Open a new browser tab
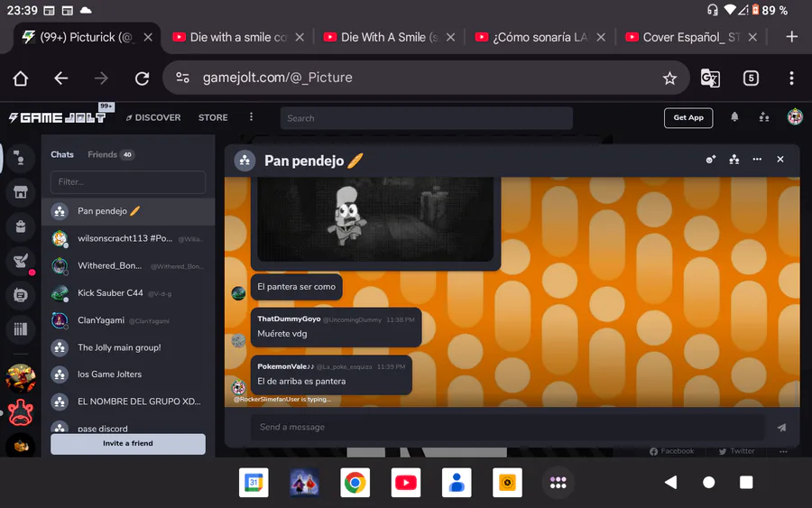 point(791,37)
